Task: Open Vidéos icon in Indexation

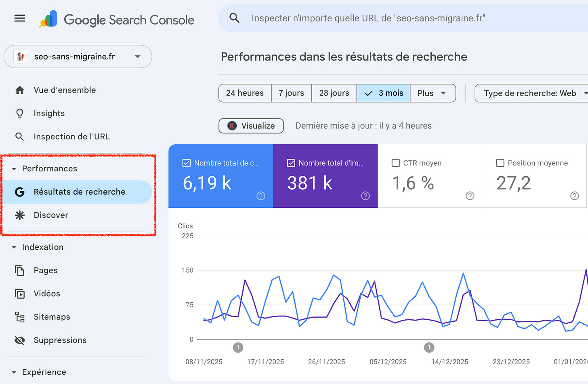Action: point(20,294)
